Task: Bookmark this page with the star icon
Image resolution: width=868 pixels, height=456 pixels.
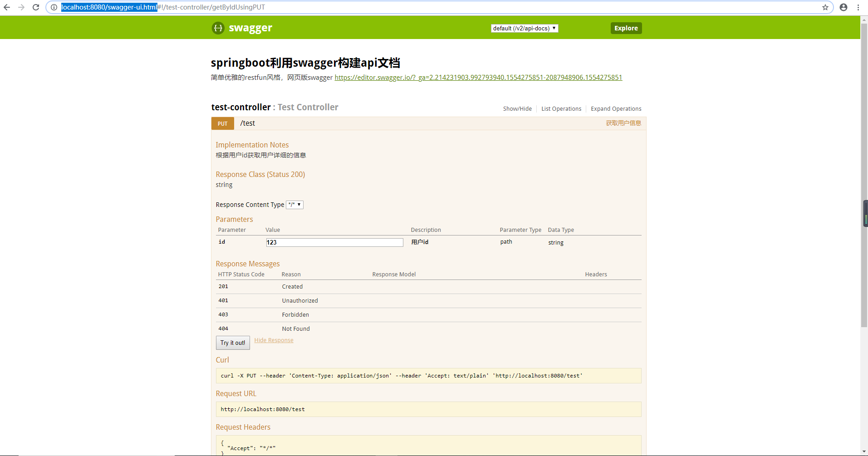Action: (x=825, y=7)
